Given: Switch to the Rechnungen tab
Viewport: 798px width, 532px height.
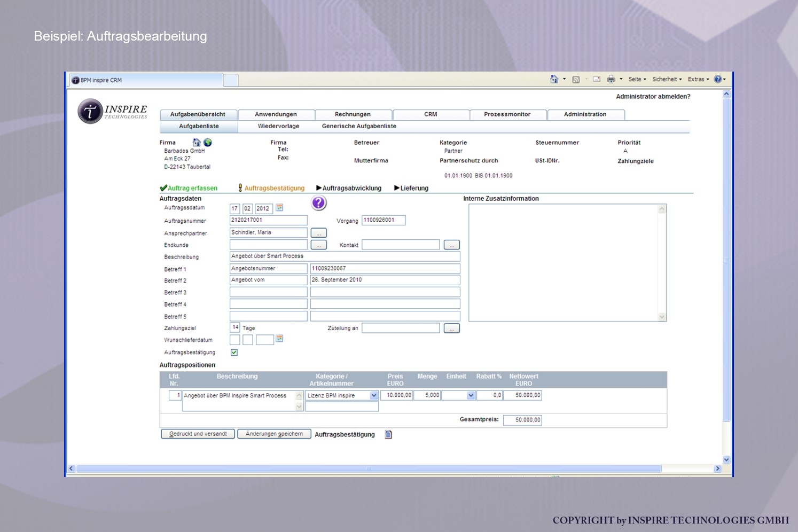Looking at the screenshot, I should pos(353,114).
